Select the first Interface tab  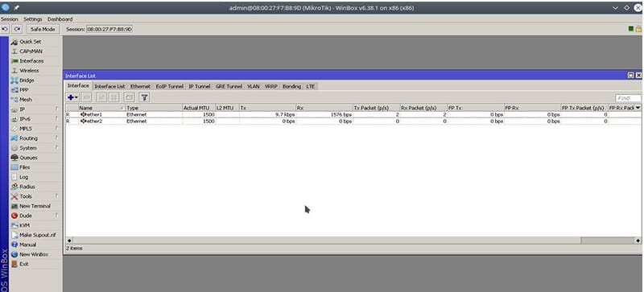(x=78, y=86)
